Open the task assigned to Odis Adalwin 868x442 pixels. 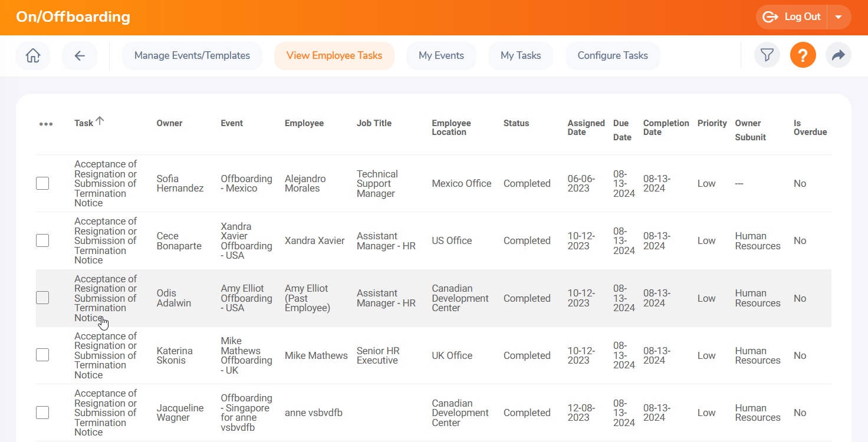pos(105,298)
